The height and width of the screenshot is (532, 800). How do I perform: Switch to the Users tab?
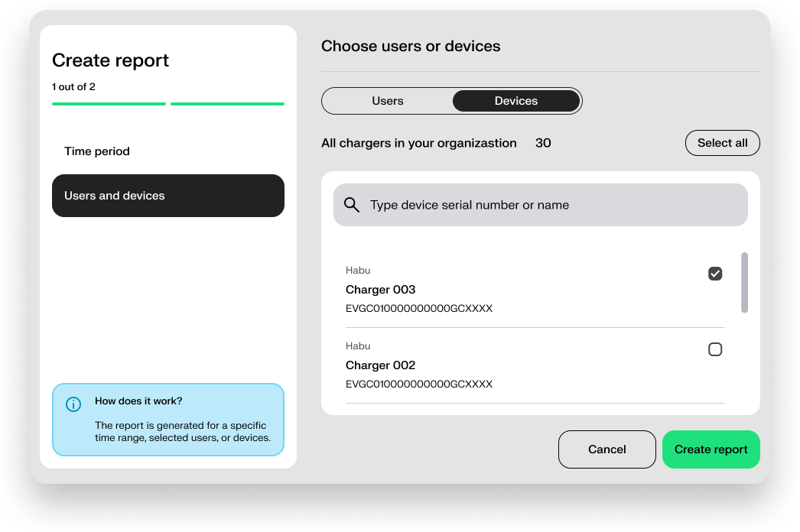[x=387, y=100]
